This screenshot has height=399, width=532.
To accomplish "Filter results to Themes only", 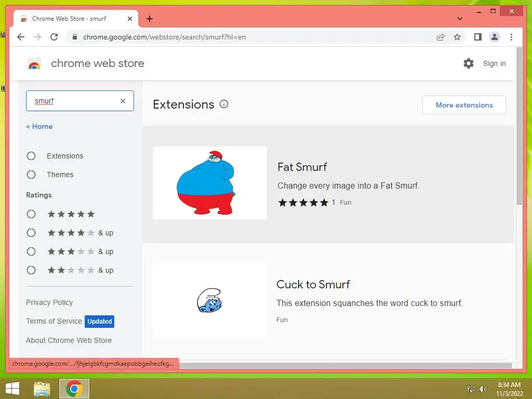I will [31, 175].
